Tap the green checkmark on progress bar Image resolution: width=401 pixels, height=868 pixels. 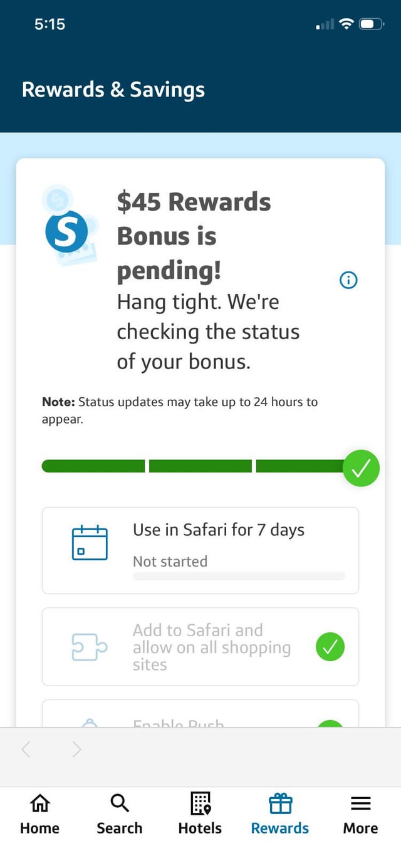coord(361,468)
